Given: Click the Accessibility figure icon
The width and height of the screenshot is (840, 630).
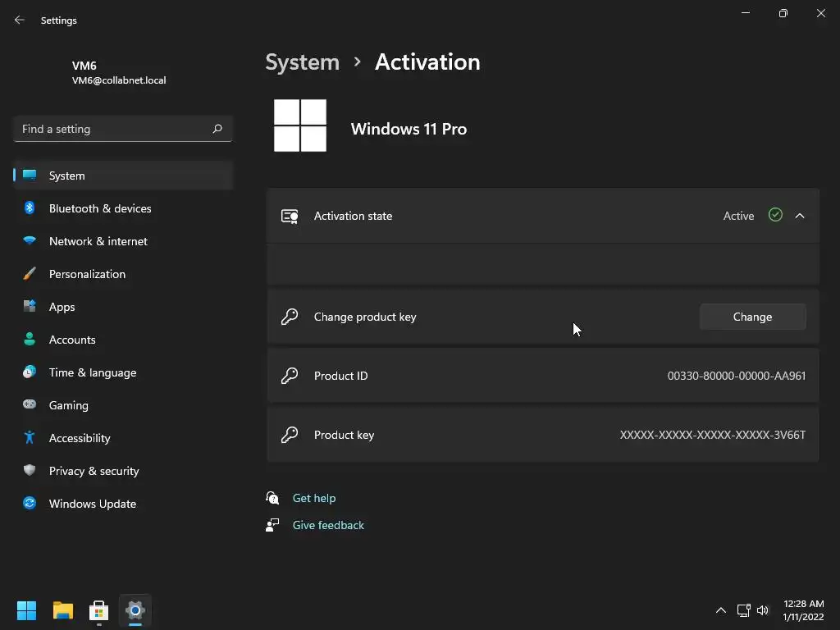Looking at the screenshot, I should point(30,438).
